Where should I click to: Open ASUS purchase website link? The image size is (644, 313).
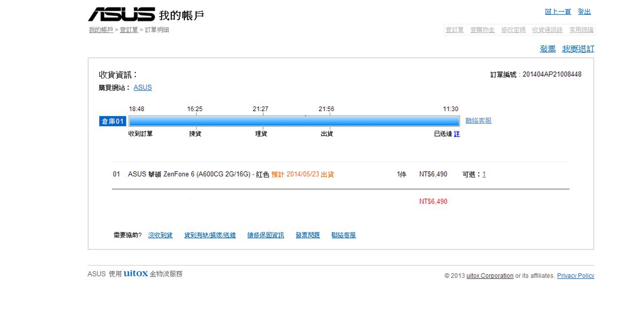coord(143,87)
